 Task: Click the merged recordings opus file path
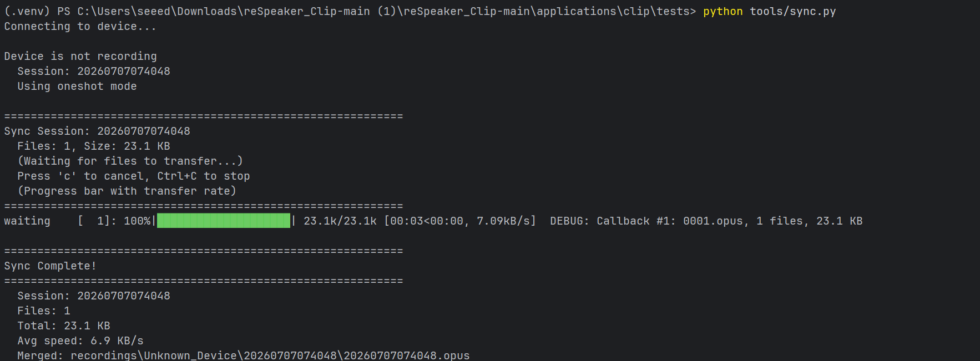[270, 355]
